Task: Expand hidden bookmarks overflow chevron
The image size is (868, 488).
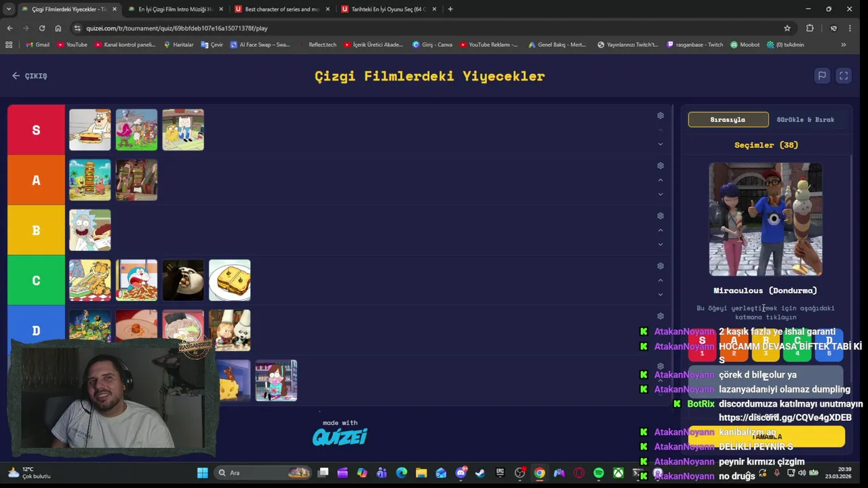Action: point(844,45)
